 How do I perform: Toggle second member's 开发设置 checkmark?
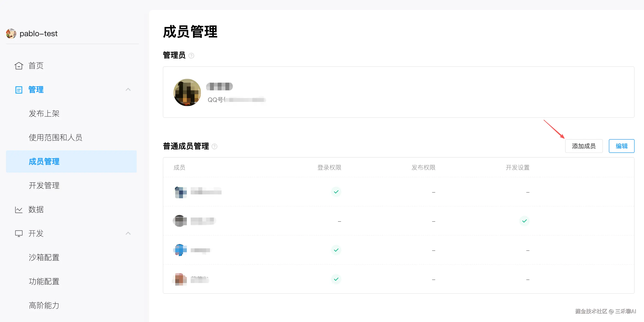pyautogui.click(x=524, y=221)
